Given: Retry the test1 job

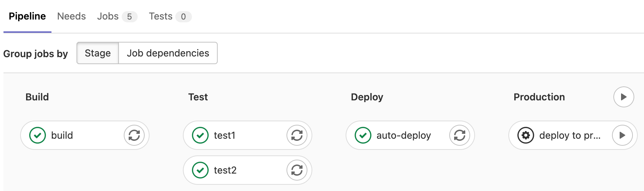Looking at the screenshot, I should point(297,135).
